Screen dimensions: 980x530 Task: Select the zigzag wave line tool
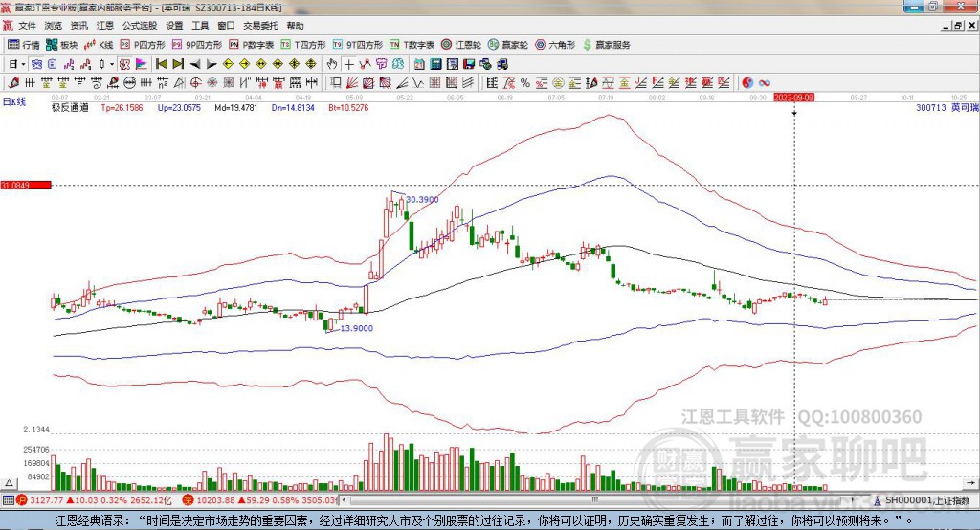coord(417,82)
